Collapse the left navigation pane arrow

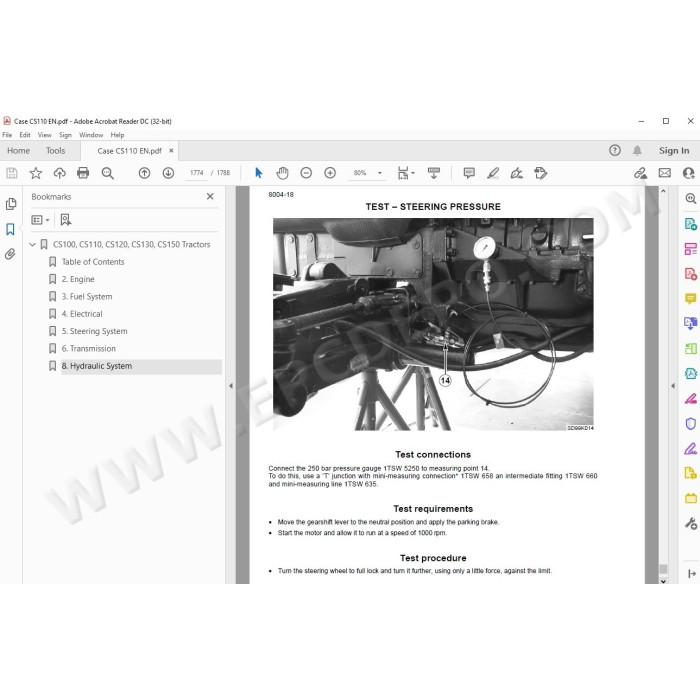[231, 386]
